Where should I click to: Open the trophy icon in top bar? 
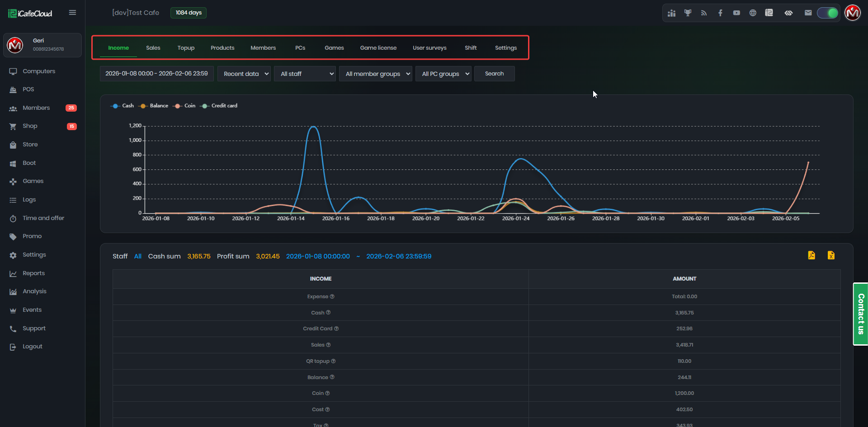click(688, 13)
